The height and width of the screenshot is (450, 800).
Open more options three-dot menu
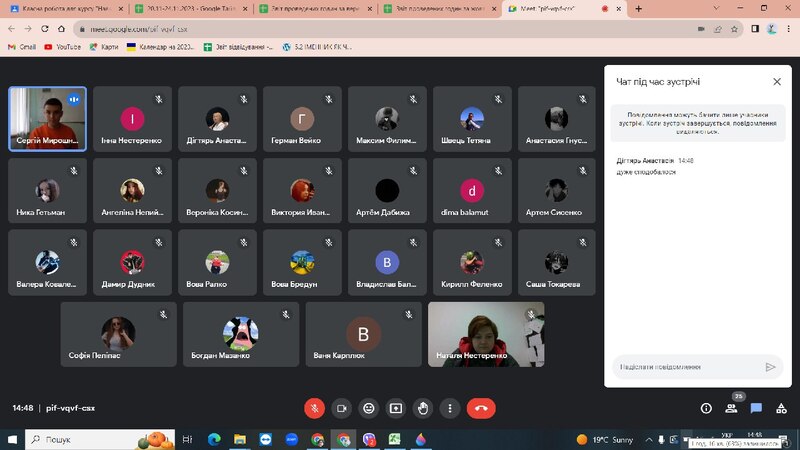point(449,408)
